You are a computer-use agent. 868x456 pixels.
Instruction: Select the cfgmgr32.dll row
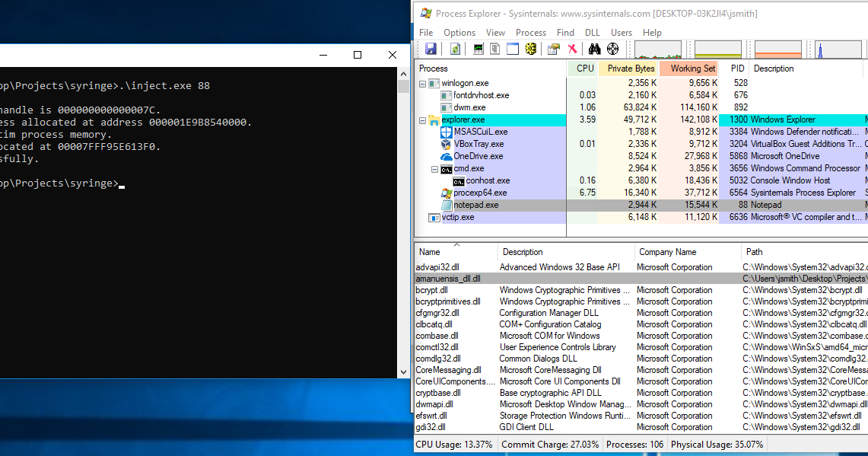(641, 313)
